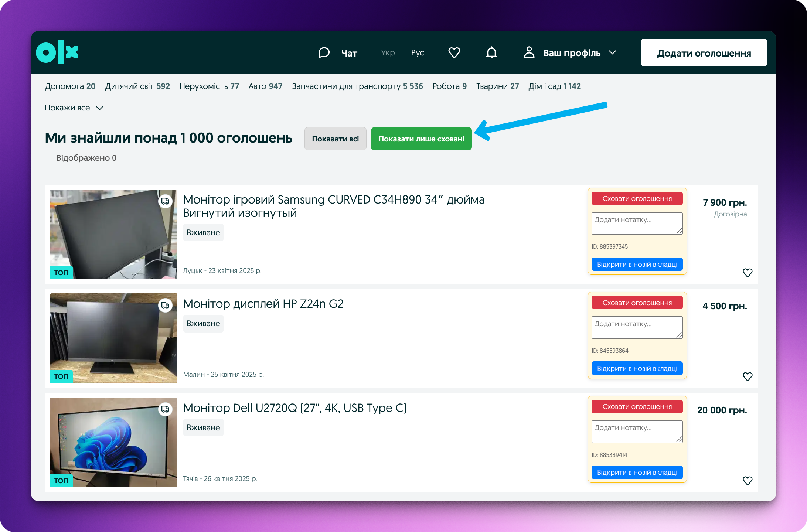
Task: Open Нерухомість 77 category
Action: point(209,86)
